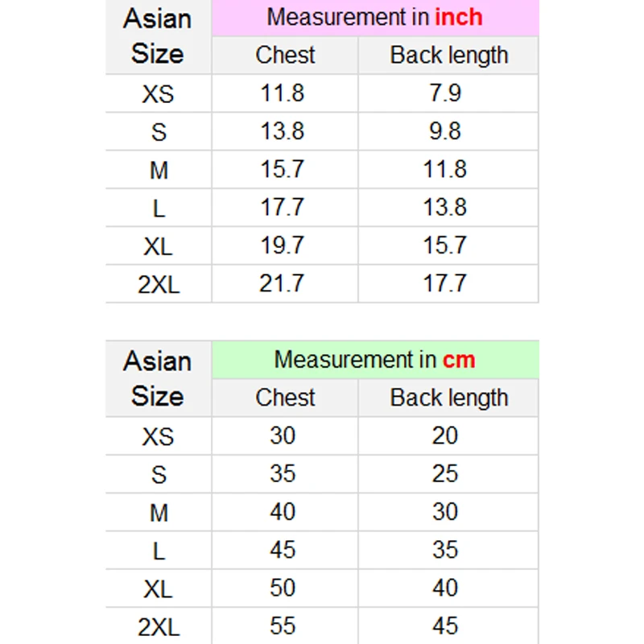
Task: Click back length 11.8 for size M
Action: tap(445, 169)
